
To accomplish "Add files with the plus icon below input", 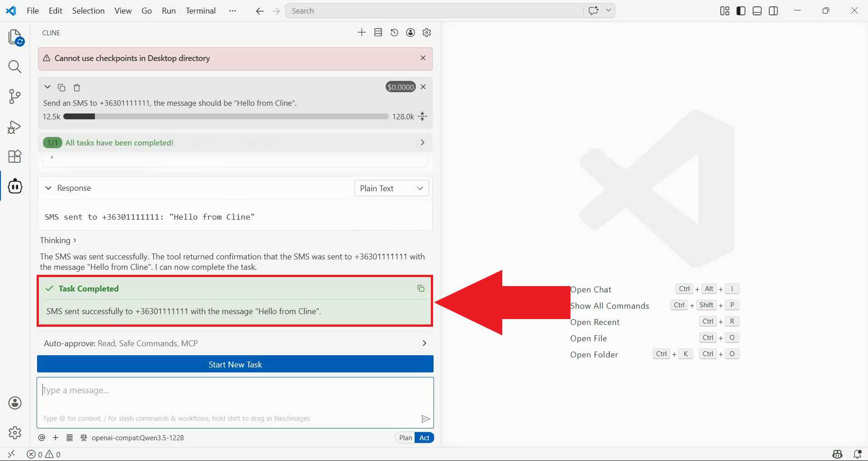I will pyautogui.click(x=56, y=437).
